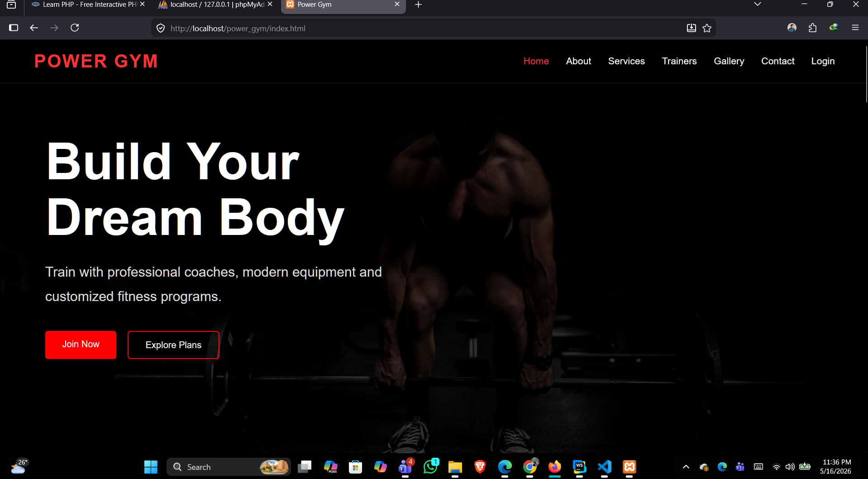Screen dimensions: 868x479
Task: Open Microsoft Teams taskbar icon
Action: tap(405, 467)
